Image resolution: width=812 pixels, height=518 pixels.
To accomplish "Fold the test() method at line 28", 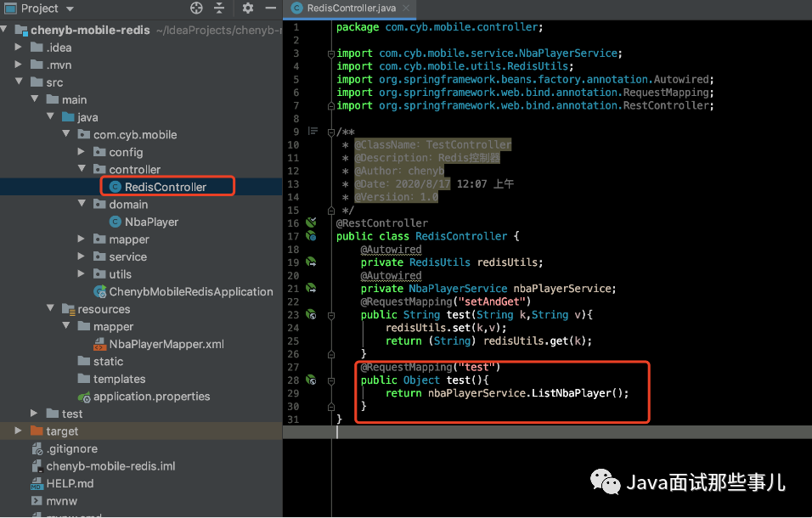I will 331,380.
